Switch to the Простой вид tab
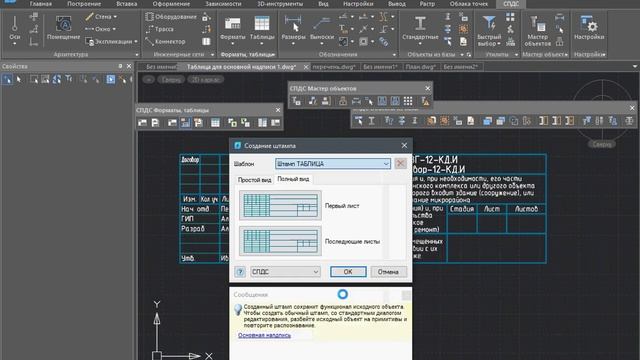This screenshot has width=640, height=360. pyautogui.click(x=254, y=180)
